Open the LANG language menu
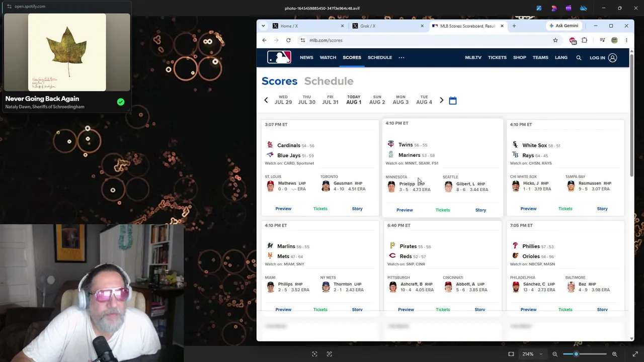The width and height of the screenshot is (644, 362). 561,58
